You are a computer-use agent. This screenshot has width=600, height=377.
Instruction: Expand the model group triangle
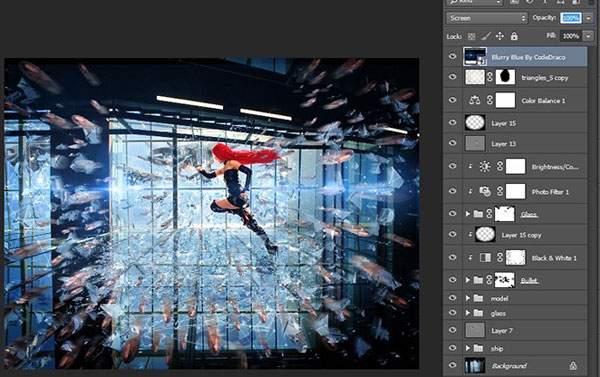468,298
